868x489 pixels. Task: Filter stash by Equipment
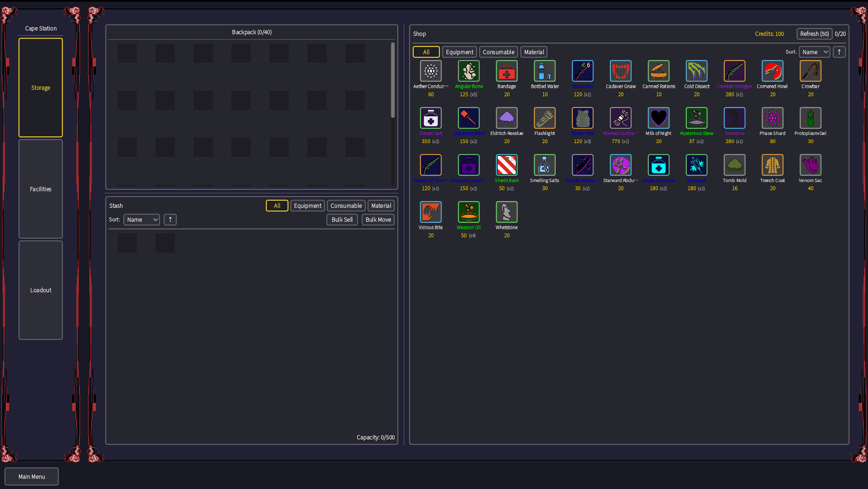coord(308,206)
